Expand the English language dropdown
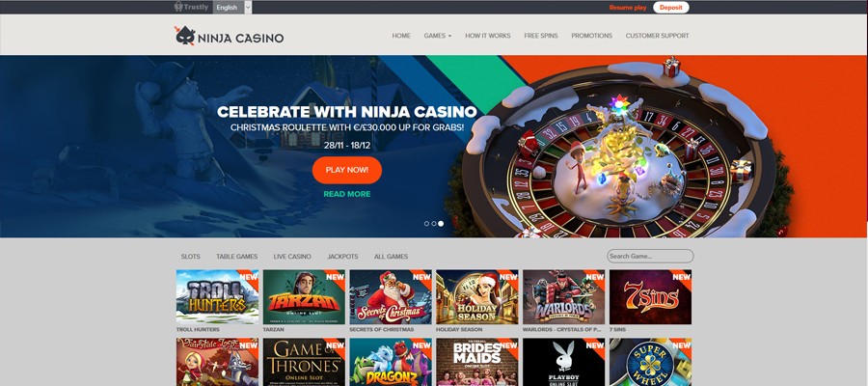 click(x=231, y=7)
